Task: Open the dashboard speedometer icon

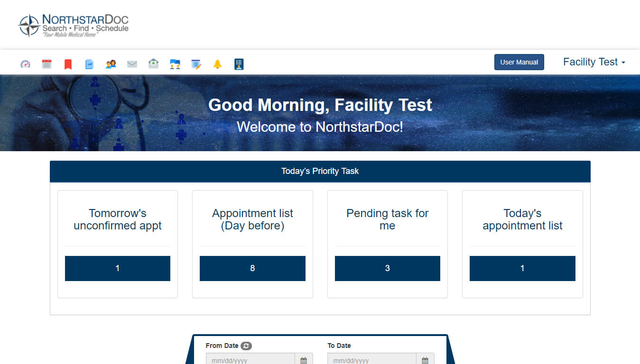Action: coord(25,63)
